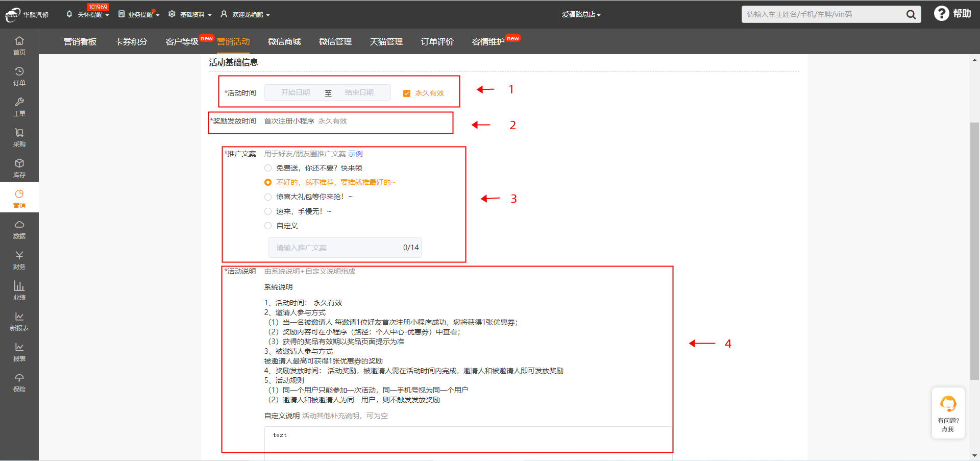The image size is (980, 461).
Task: Toggle the 永久有效 checkbox
Action: coord(407,93)
